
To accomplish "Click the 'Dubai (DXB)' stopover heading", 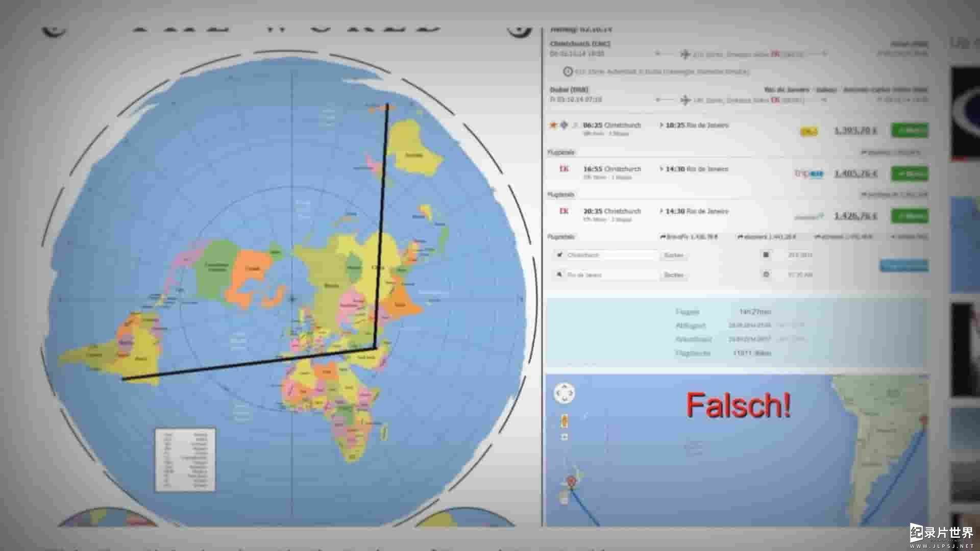I will tap(569, 89).
